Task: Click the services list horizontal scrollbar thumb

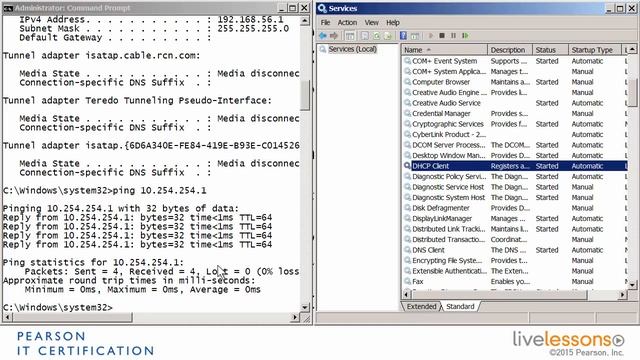Action: (499, 294)
